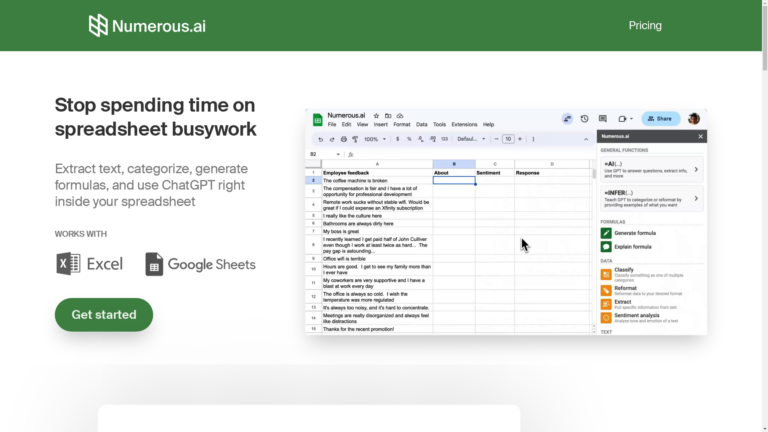Open the Pricing link
Screen dimensions: 768x432
click(645, 25)
